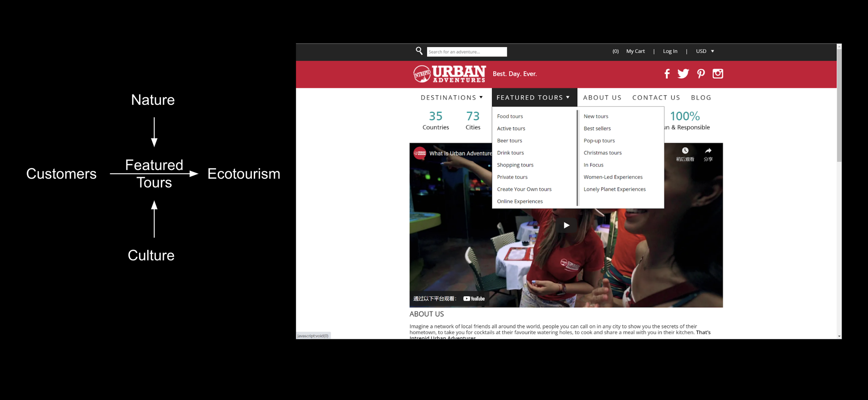The width and height of the screenshot is (868, 400).
Task: Select Beer tours
Action: click(509, 141)
